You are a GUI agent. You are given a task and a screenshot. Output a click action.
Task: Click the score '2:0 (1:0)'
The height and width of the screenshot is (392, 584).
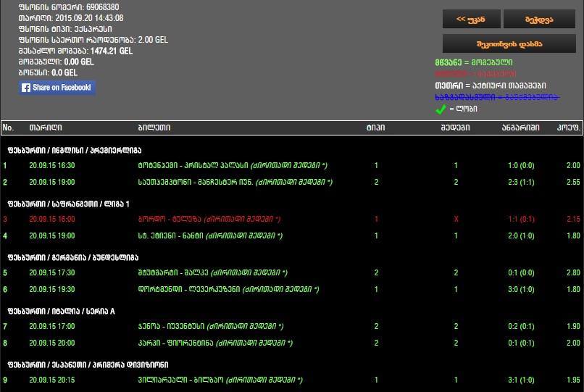tap(521, 236)
